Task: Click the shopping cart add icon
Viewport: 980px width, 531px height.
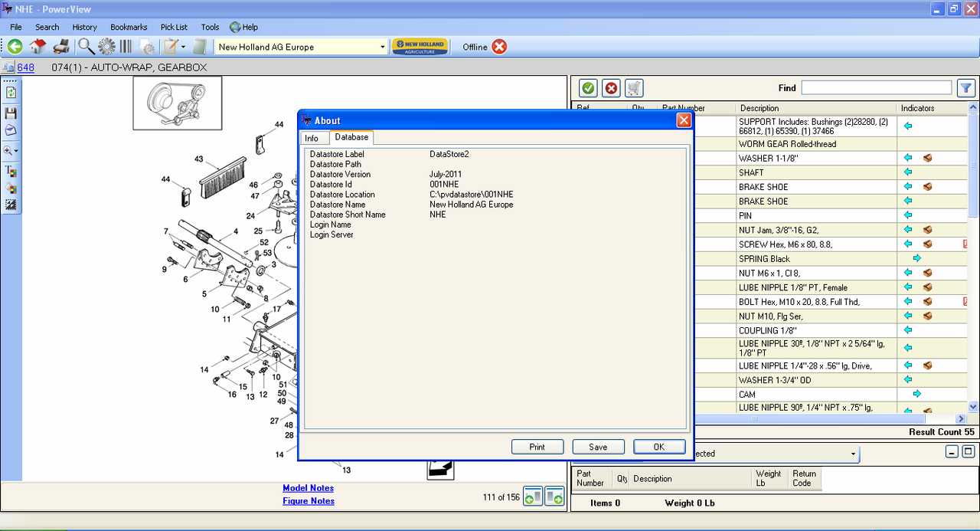Action: 634,88
